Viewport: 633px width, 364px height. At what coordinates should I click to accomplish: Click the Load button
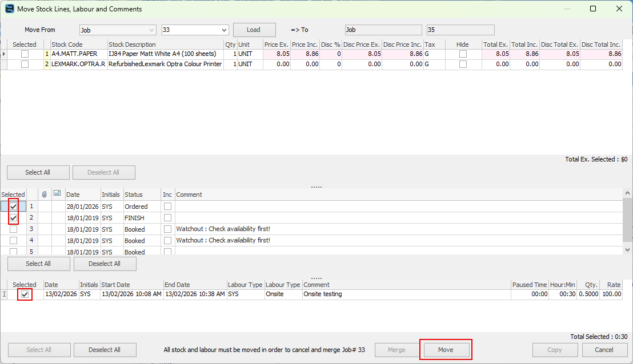(x=254, y=30)
